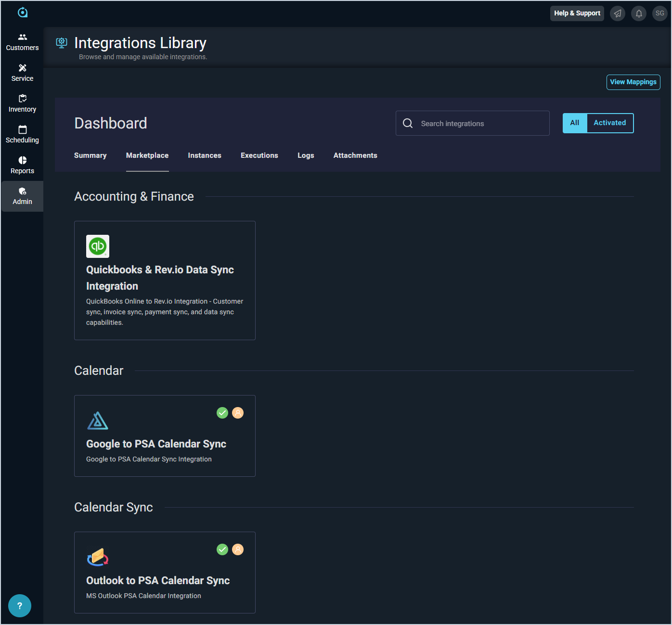Open Reports in the sidebar
Image resolution: width=672 pixels, height=625 pixels.
[x=22, y=166]
